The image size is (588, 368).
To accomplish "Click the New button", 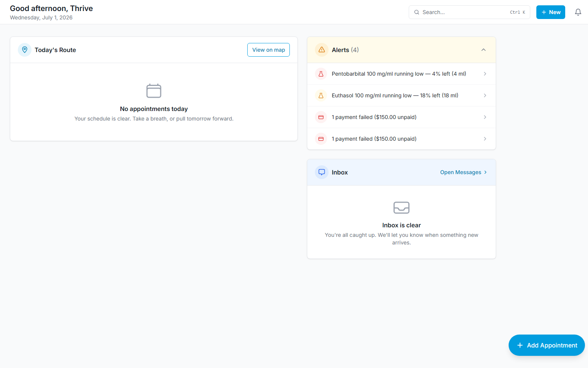I will pyautogui.click(x=551, y=12).
